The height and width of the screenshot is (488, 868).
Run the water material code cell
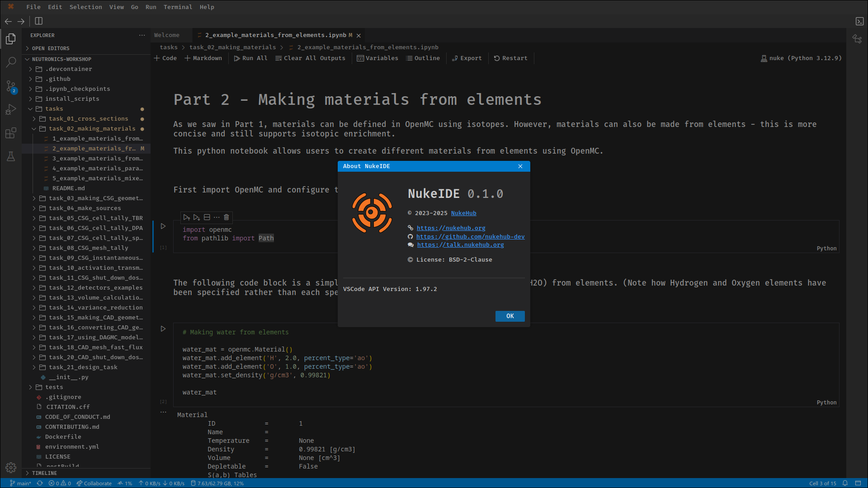[x=163, y=328]
